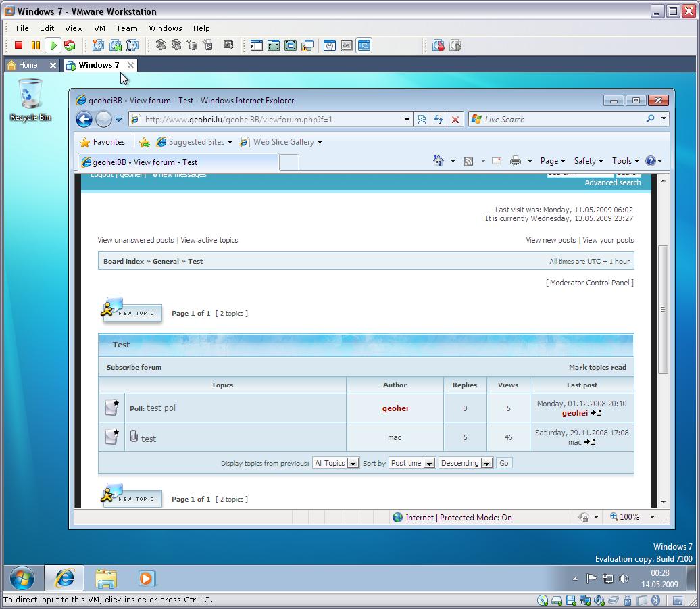Click the red Stop loading icon
700x609 pixels.
455,119
